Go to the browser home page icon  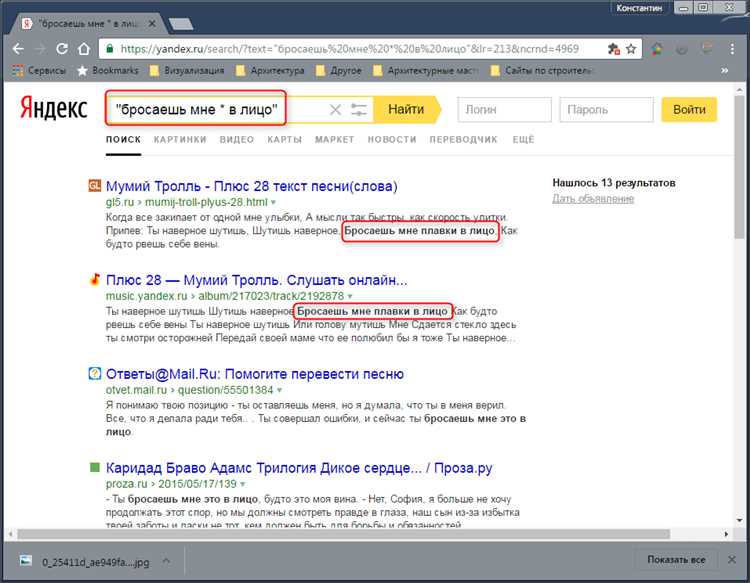pos(84,47)
